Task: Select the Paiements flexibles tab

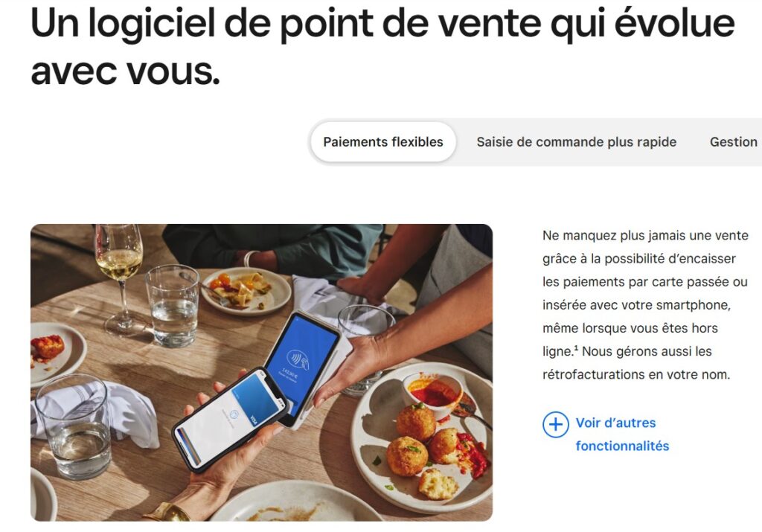Action: pos(383,142)
